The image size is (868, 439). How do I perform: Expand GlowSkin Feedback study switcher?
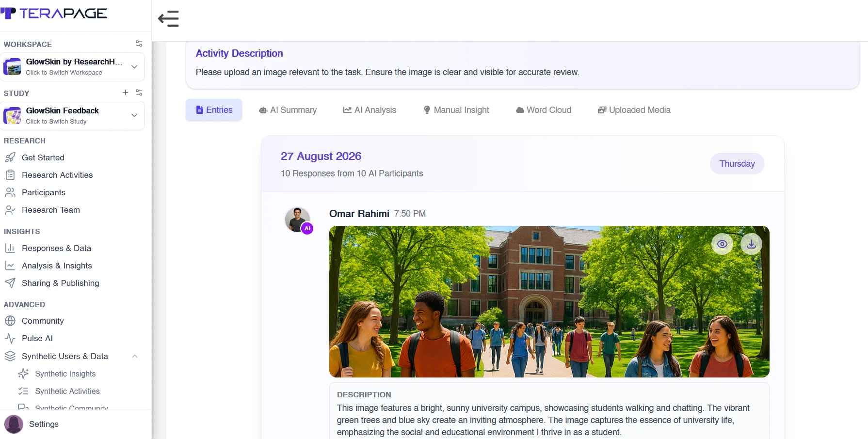coord(134,115)
